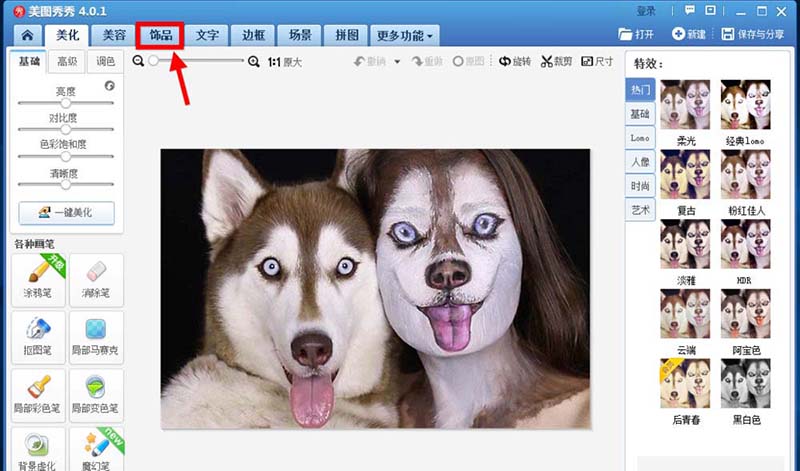Image resolution: width=800 pixels, height=471 pixels.
Task: Apply the 黑白色 effect thumbnail
Action: (x=745, y=384)
